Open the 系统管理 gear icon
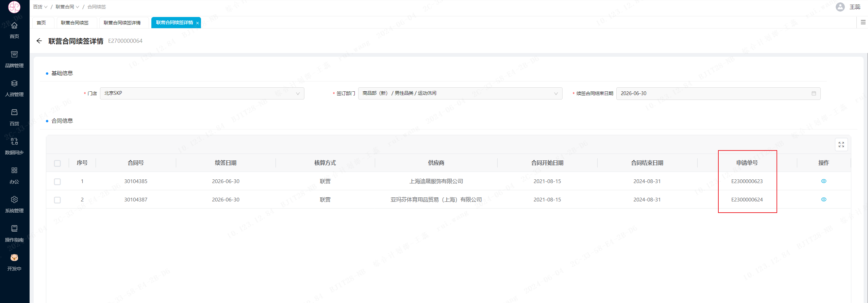The width and height of the screenshot is (868, 303). click(x=14, y=200)
